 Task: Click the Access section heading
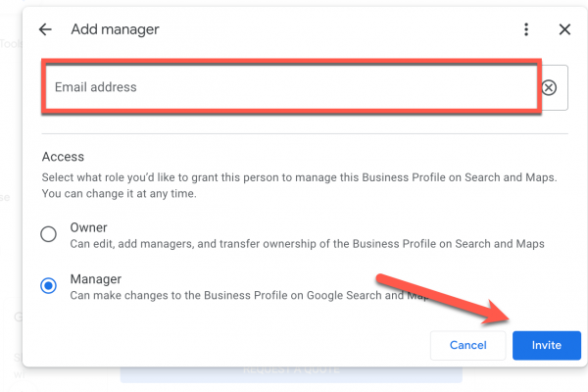[63, 156]
